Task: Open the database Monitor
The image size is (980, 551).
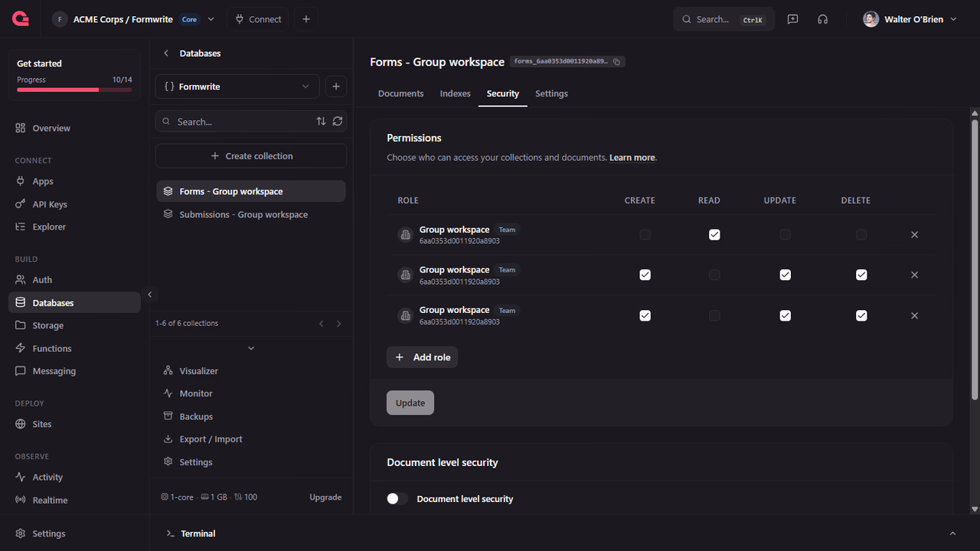Action: click(x=188, y=393)
